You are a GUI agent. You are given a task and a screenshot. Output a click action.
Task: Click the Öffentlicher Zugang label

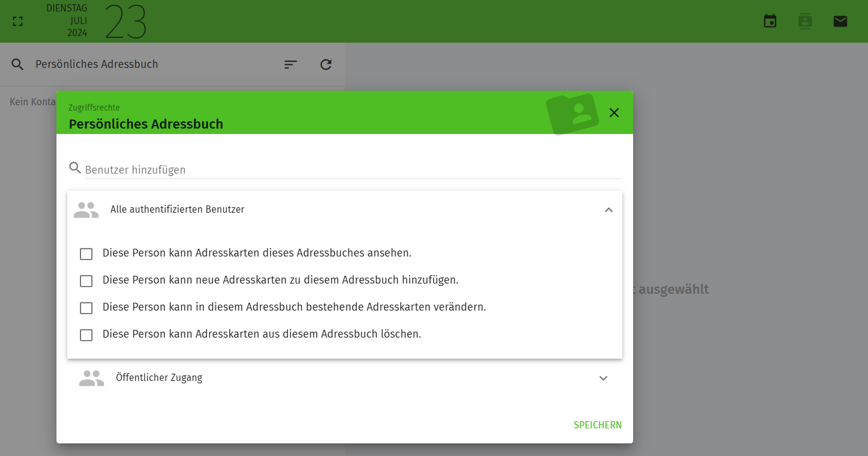tap(159, 378)
